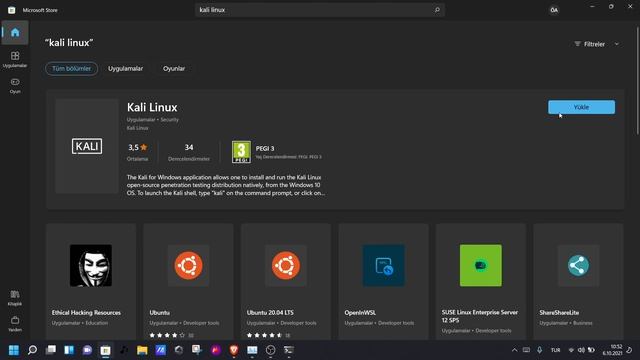Image resolution: width=640 pixels, height=360 pixels.
Task: Go to the Home section in the sidebar
Action: [x=15, y=32]
